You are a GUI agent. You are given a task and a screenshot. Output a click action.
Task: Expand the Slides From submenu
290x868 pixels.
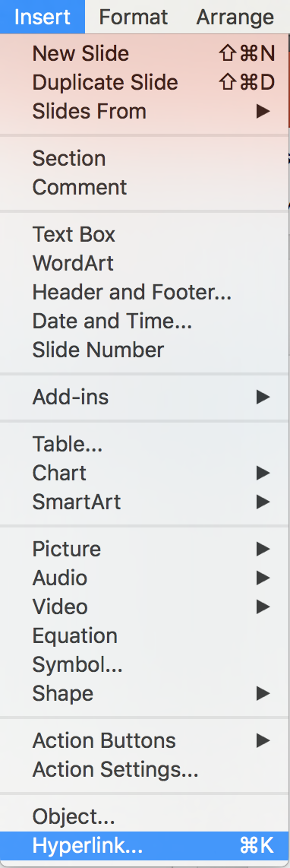point(144,111)
